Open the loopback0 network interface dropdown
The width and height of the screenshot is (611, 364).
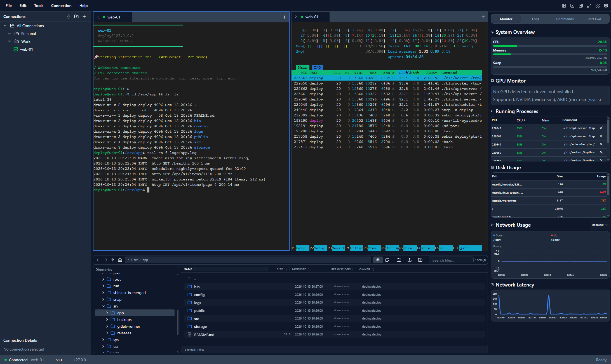click(600, 225)
